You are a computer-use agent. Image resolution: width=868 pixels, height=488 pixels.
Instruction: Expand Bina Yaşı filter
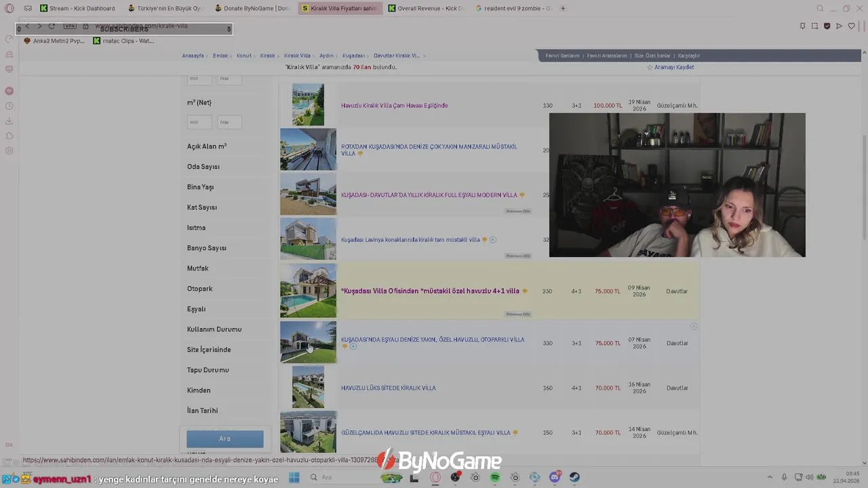(x=200, y=187)
